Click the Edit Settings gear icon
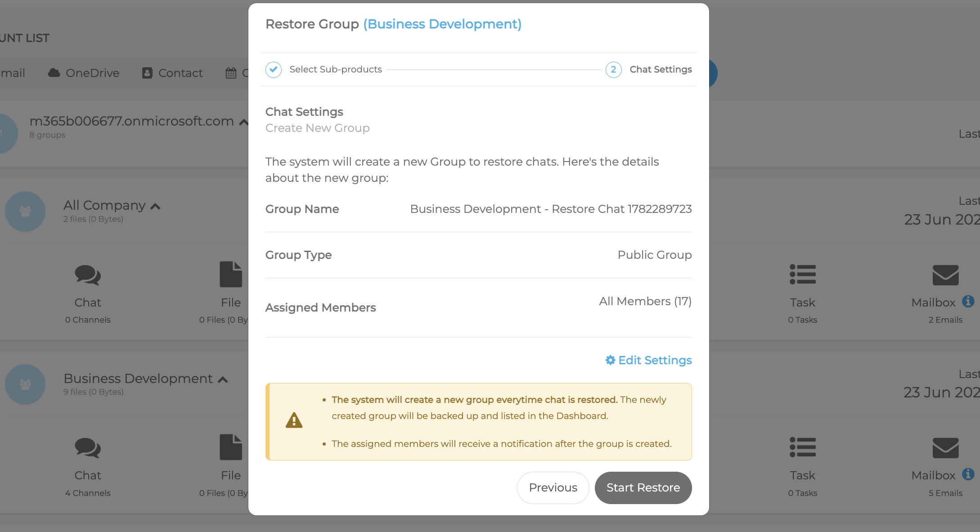Screen dimensions: 980x532 click(x=610, y=360)
